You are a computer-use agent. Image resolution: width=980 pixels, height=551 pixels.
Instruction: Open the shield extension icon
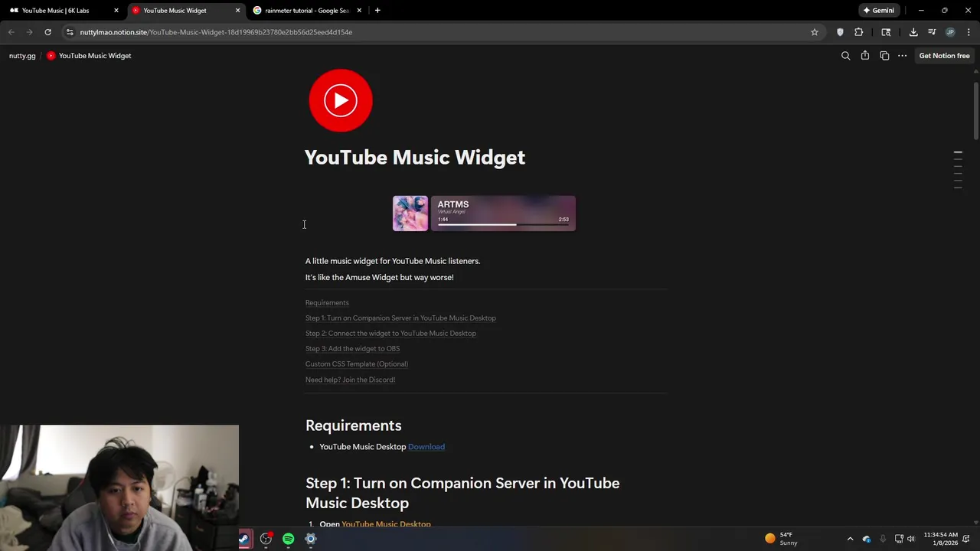(840, 32)
